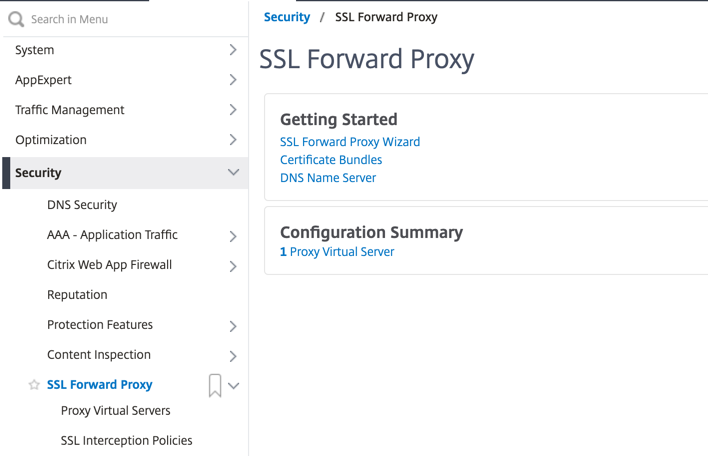The width and height of the screenshot is (708, 456).
Task: Expand the Protection Features chevron
Action: tap(233, 326)
